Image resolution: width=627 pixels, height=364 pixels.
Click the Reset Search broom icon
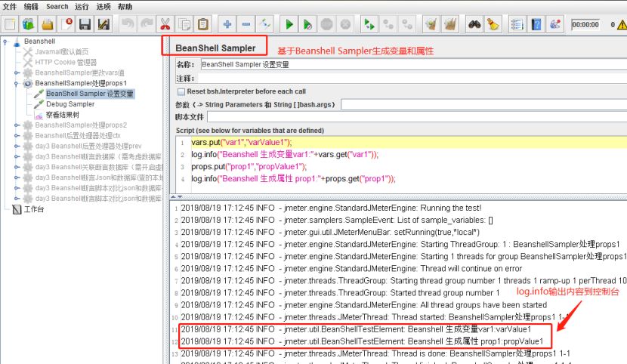pyautogui.click(x=493, y=24)
